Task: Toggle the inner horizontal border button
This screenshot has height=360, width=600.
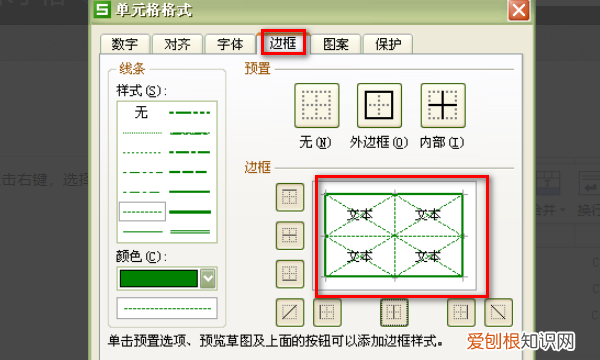Action: point(290,236)
